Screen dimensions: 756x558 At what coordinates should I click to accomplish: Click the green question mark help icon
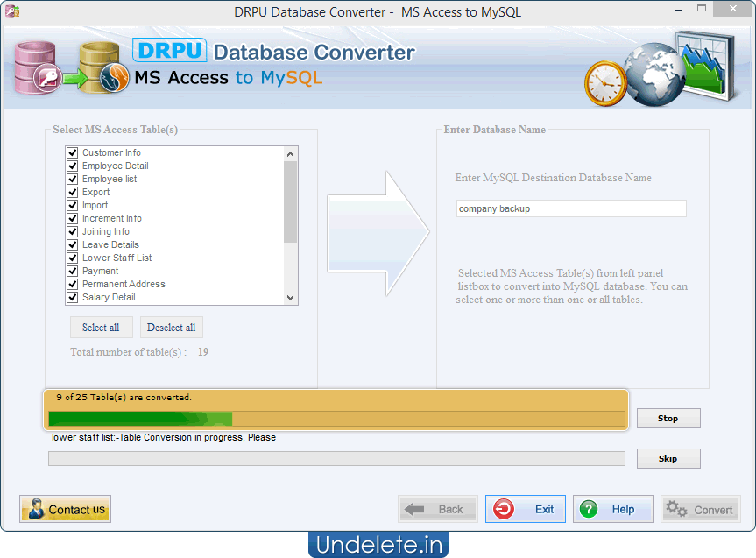pos(589,509)
